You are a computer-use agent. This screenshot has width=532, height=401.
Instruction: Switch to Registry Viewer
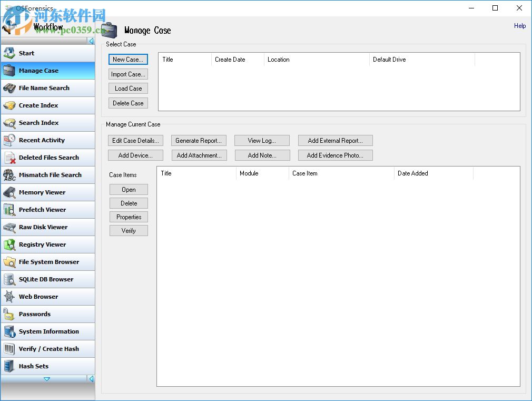tap(48, 244)
